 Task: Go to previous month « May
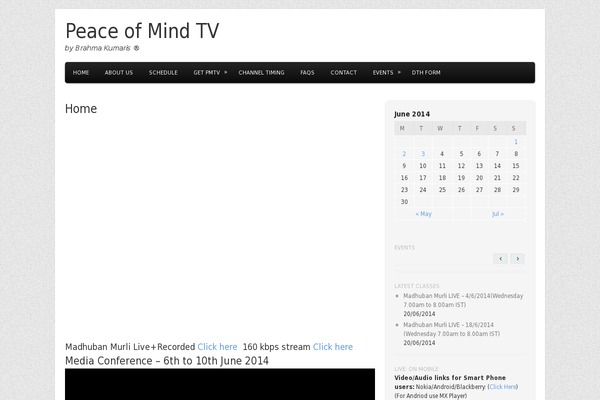point(424,214)
